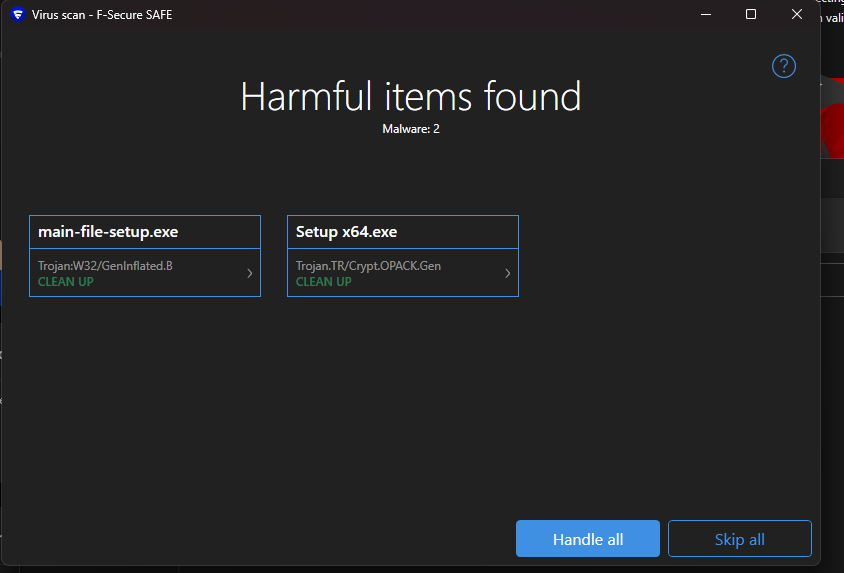This screenshot has width=844, height=573.
Task: Click the Malware: 2 count text
Action: 410,129
